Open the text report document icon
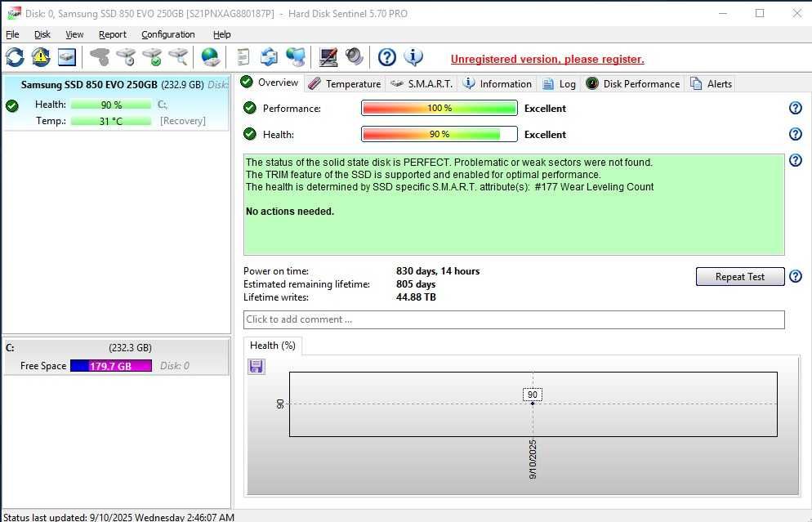The image size is (812, 522). (243, 57)
